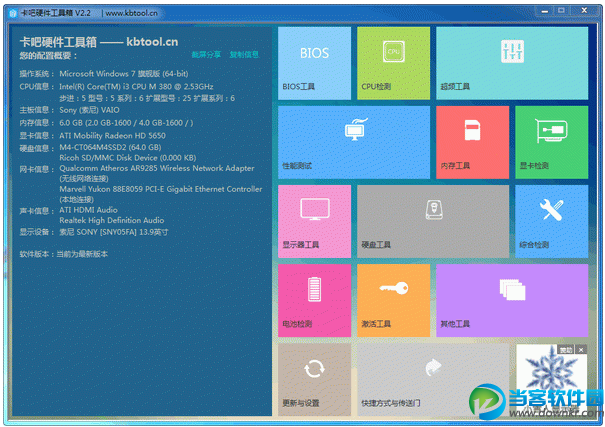Screen dimensions: 605x427
Task: Click the 赞助 button on snowflake ad
Action: coord(566,350)
